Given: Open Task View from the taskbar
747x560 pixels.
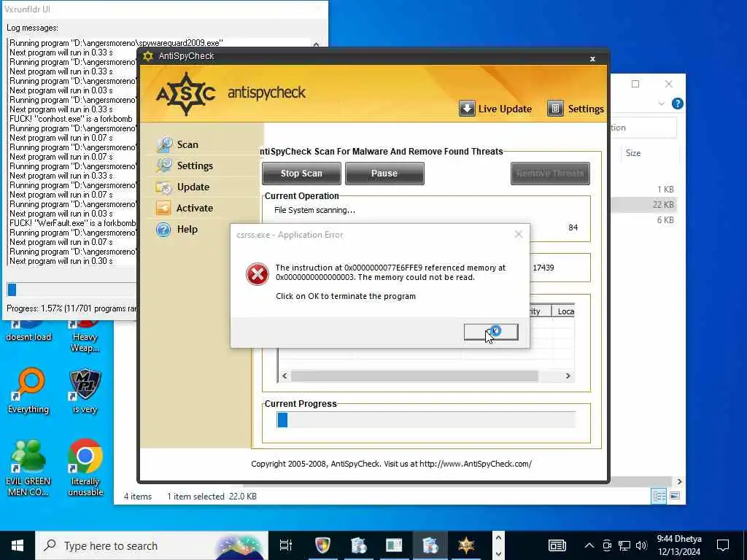Looking at the screenshot, I should [286, 545].
